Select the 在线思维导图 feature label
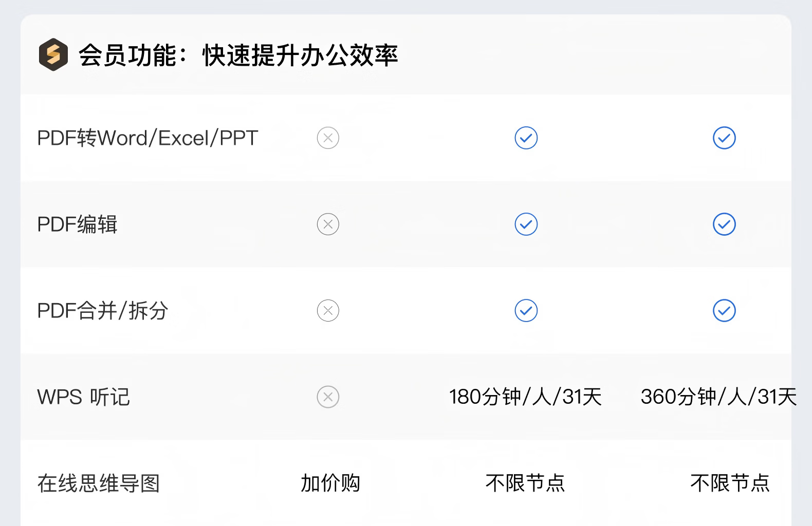 [99, 483]
